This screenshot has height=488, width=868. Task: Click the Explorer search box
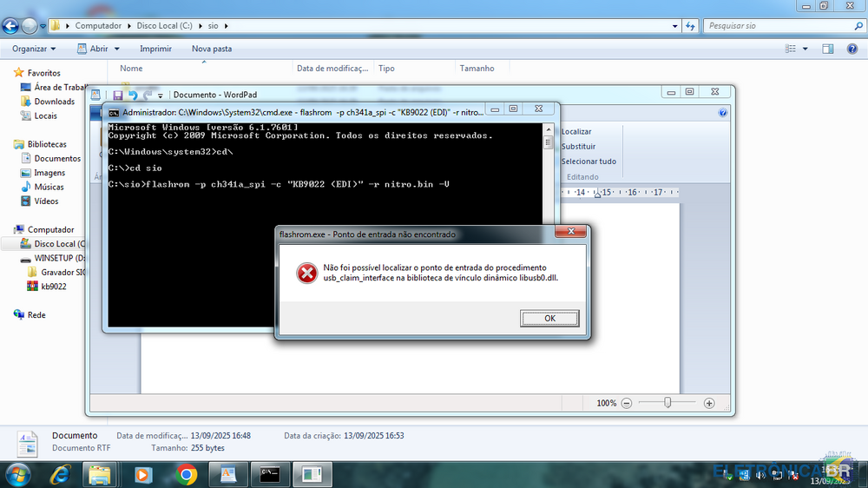tap(777, 26)
